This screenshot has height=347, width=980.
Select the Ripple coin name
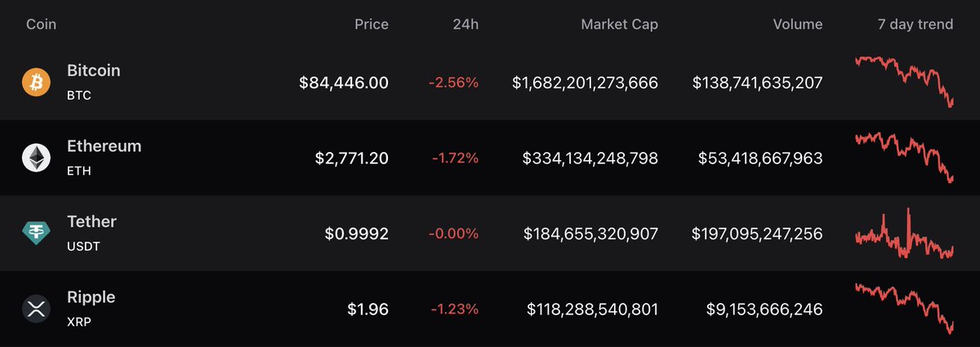91,297
